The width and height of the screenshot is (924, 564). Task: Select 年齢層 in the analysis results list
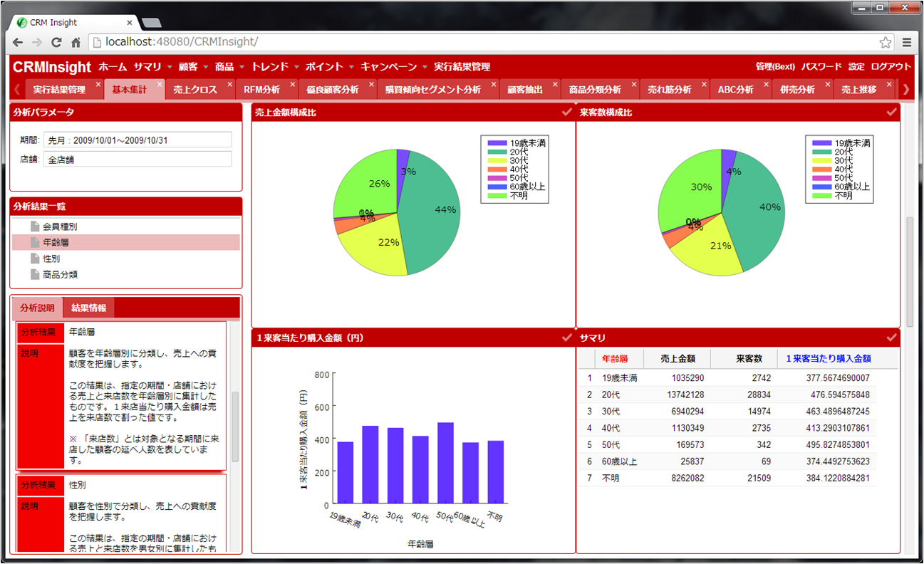[126, 243]
